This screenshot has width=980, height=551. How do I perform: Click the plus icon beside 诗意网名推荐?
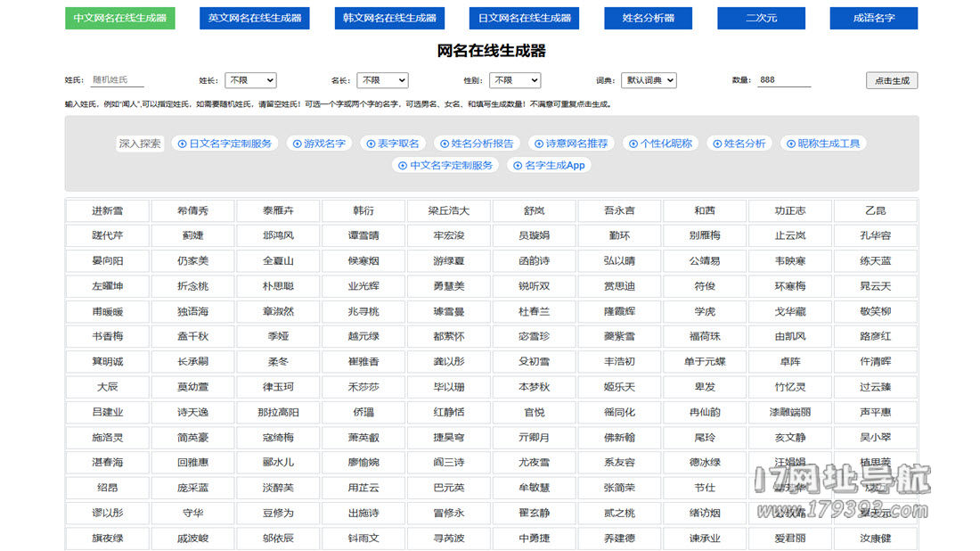(x=538, y=144)
